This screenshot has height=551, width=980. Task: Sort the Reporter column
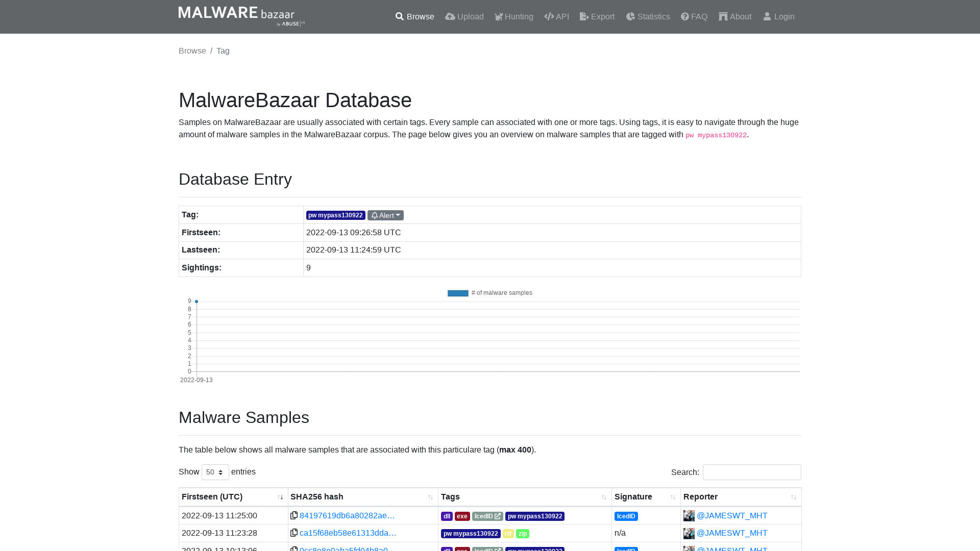(793, 496)
